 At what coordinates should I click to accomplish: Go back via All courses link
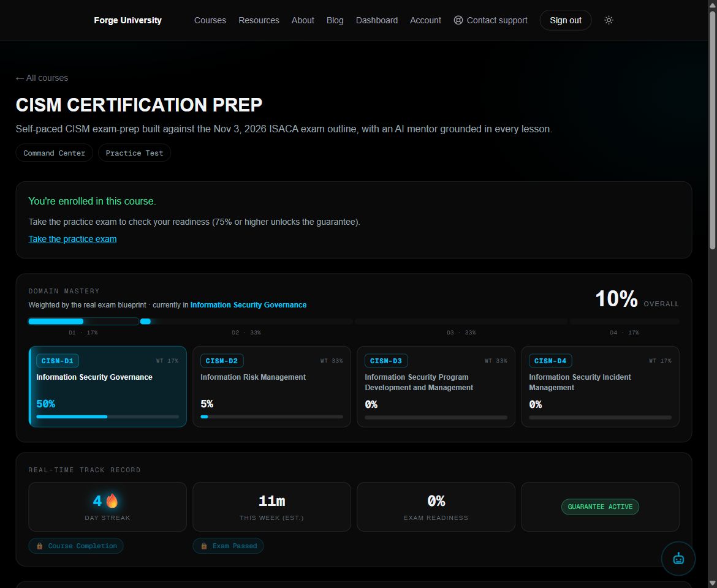tap(42, 78)
